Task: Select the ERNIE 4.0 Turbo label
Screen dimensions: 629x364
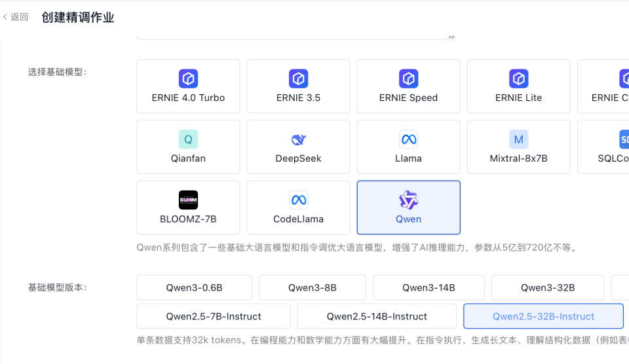Action: click(188, 98)
